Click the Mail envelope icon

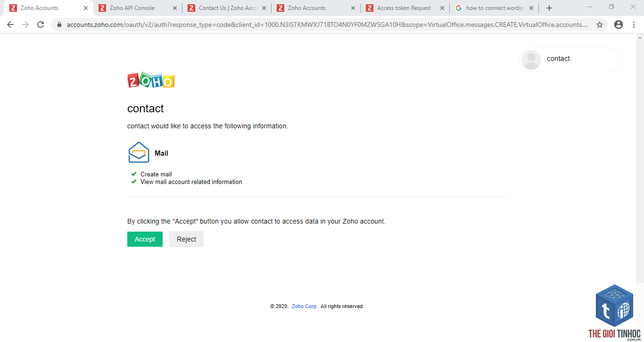139,152
